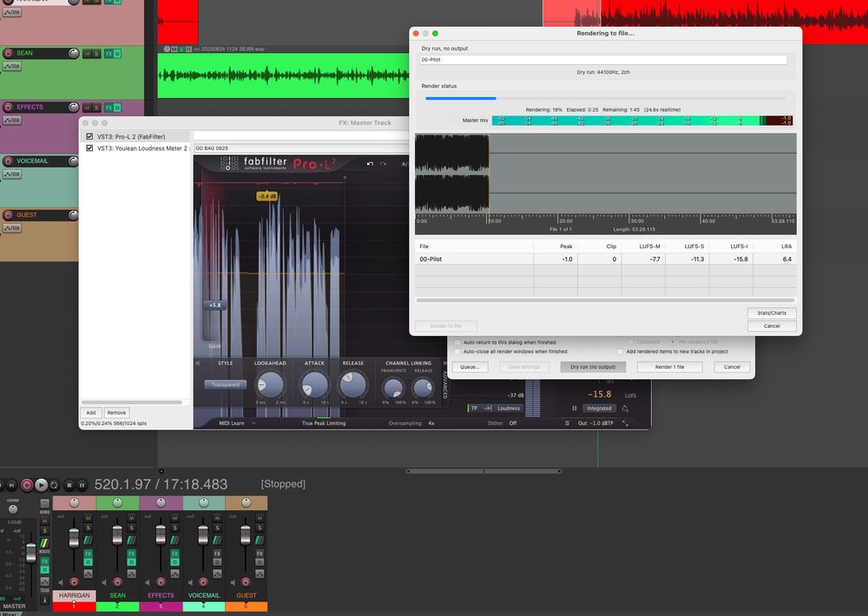The height and width of the screenshot is (616, 868).
Task: Enable Auto-return to this dialog when finished
Action: point(457,342)
